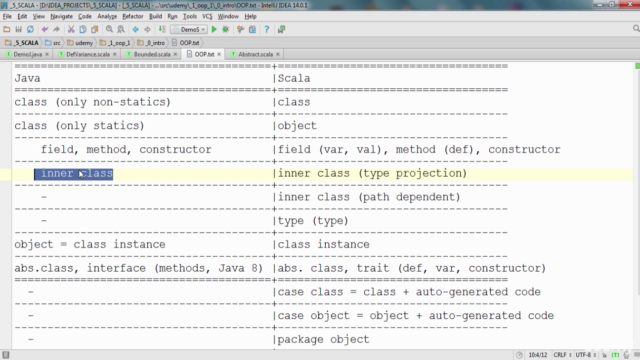Click the text 'inner class (path dependent)'

click(x=369, y=197)
